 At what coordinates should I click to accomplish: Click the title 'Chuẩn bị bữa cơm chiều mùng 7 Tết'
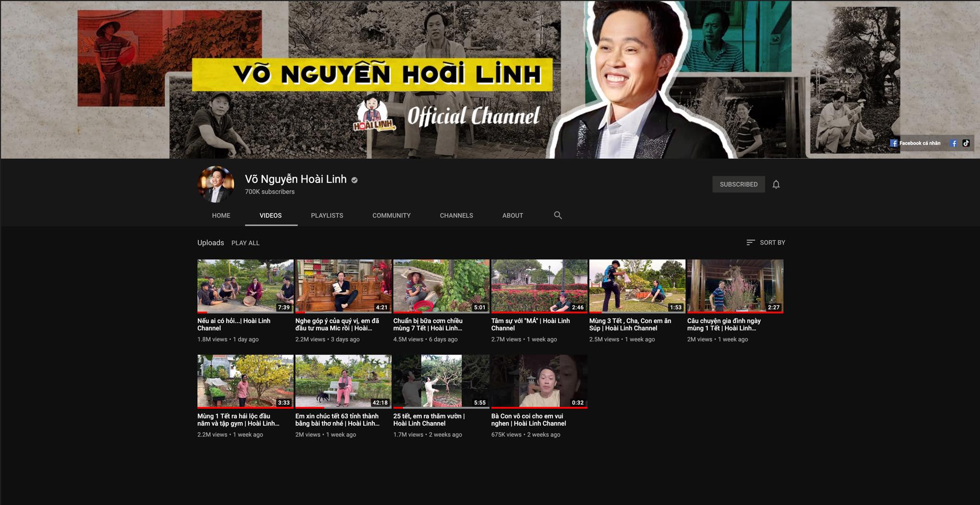(x=428, y=325)
